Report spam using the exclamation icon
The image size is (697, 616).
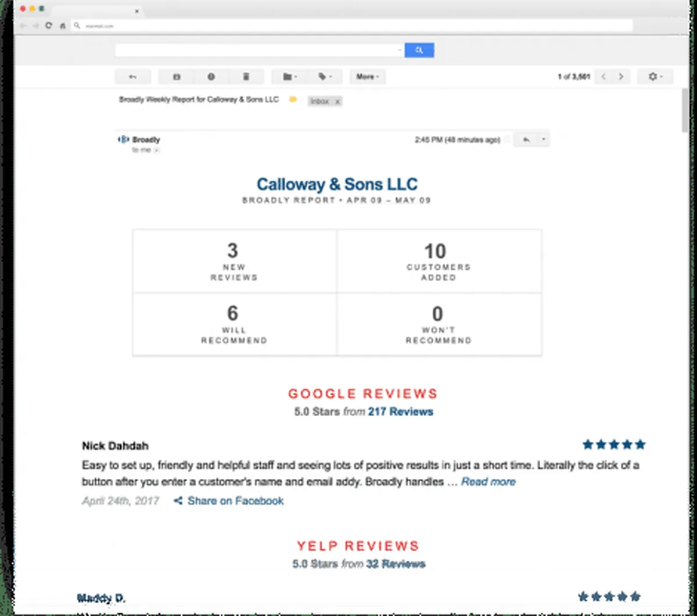[x=211, y=77]
